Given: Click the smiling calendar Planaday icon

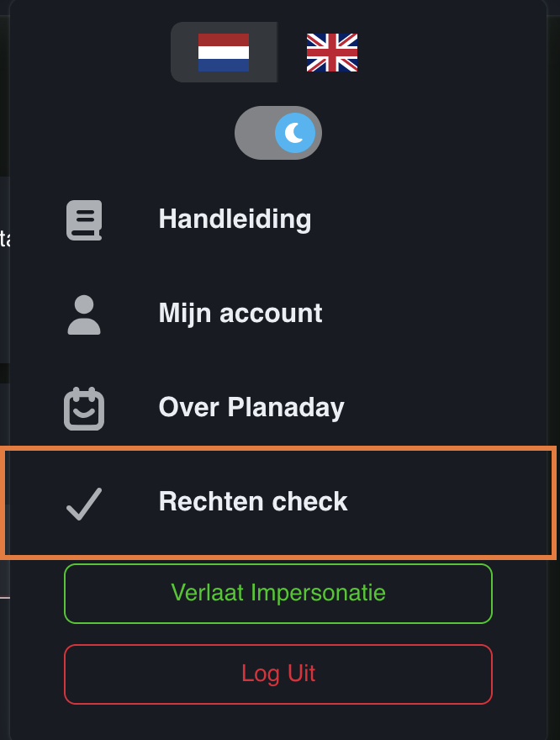Looking at the screenshot, I should point(84,409).
